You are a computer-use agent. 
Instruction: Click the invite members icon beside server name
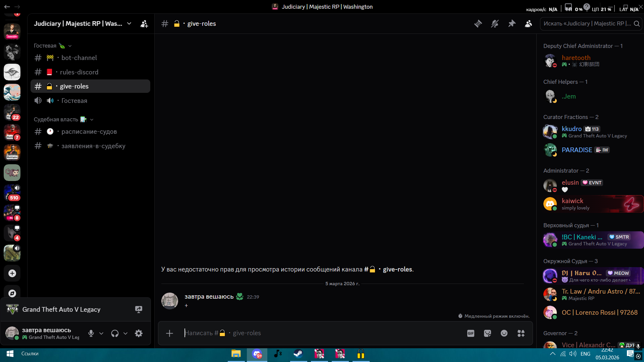pyautogui.click(x=144, y=24)
